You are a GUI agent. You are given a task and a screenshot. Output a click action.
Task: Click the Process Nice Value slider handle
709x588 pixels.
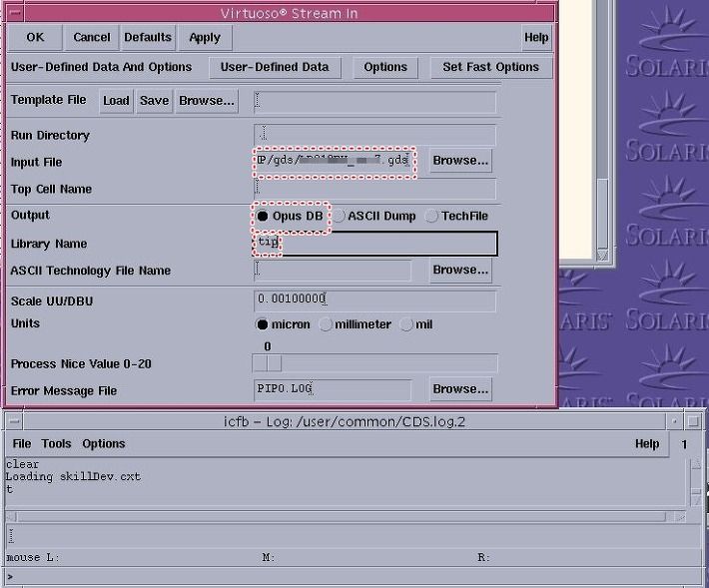pyautogui.click(x=268, y=363)
